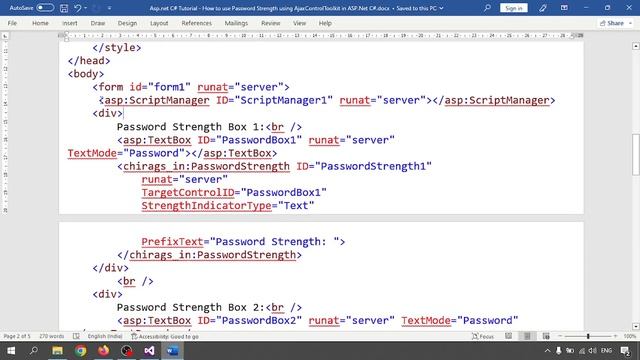Click the pen icon in the title bar
Viewport: 640px width, 360px height.
coord(542,8)
